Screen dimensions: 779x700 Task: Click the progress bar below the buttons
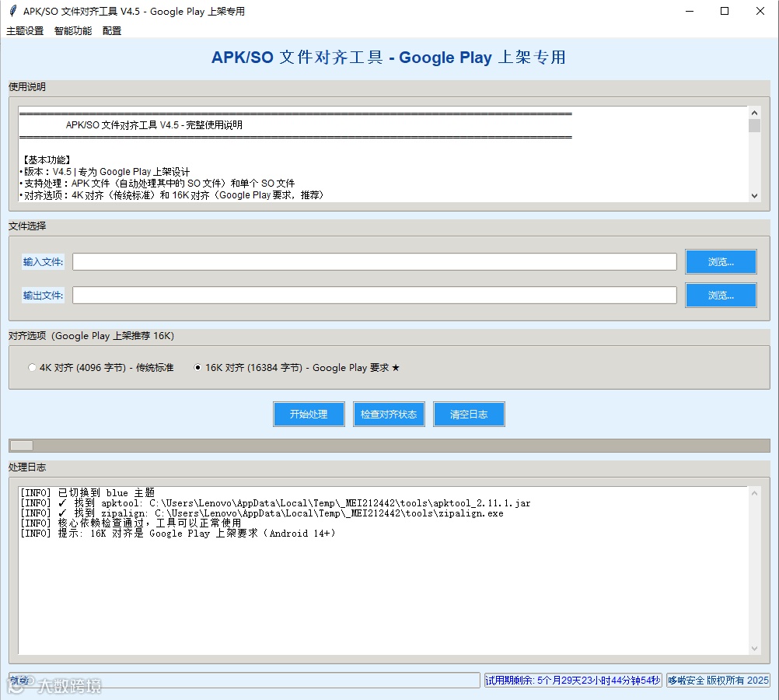pos(389,446)
